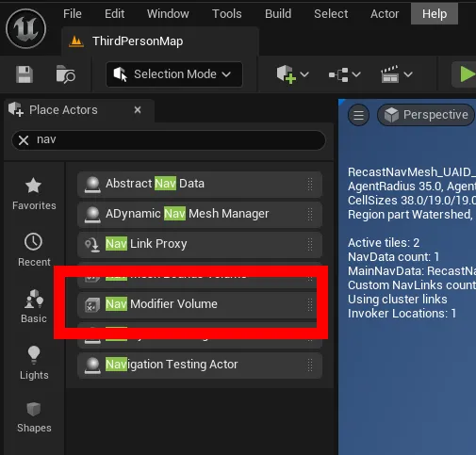Clear the nav search with X
This screenshot has width=476, height=455.
pos(24,140)
